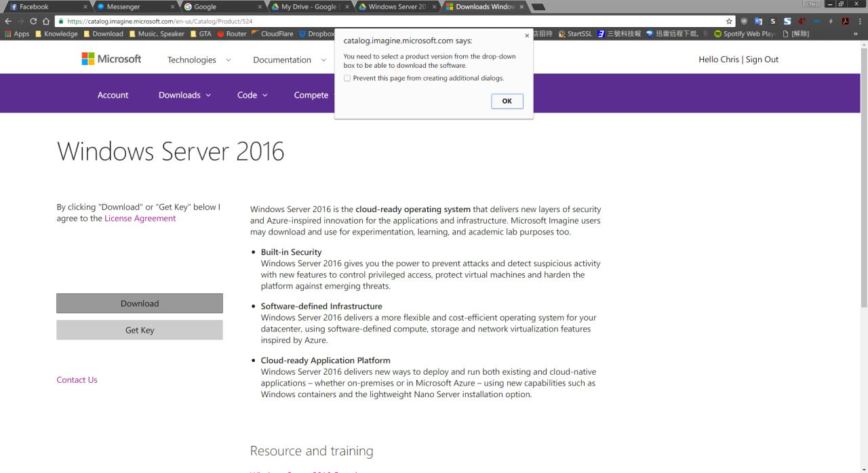Expand the Downloads menu in the purple bar
This screenshot has width=868, height=473.
pos(184,95)
